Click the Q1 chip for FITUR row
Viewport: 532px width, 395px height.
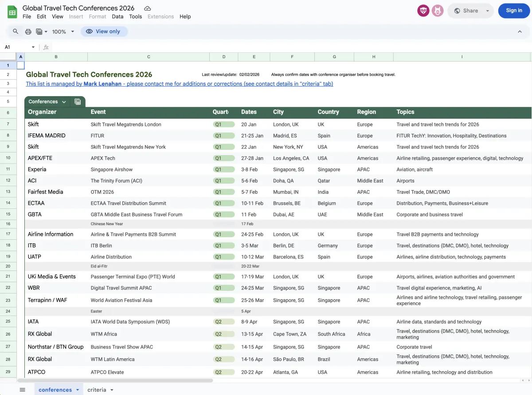click(223, 136)
